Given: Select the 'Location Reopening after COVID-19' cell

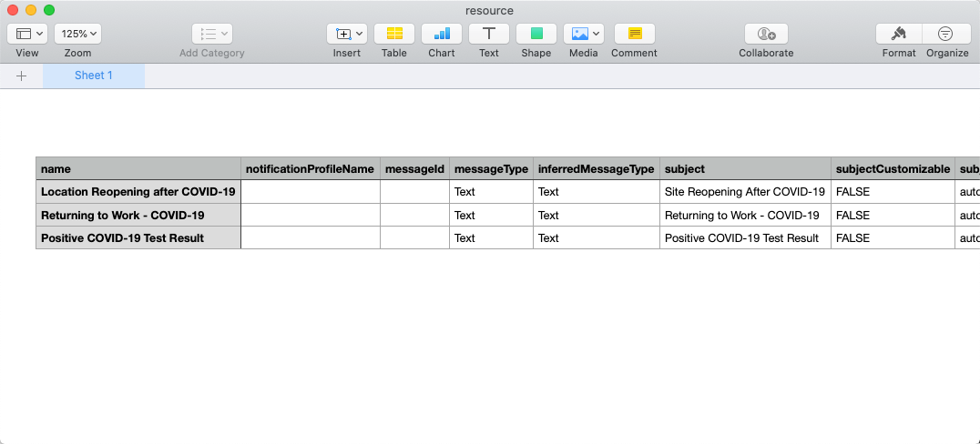Looking at the screenshot, I should [x=138, y=192].
